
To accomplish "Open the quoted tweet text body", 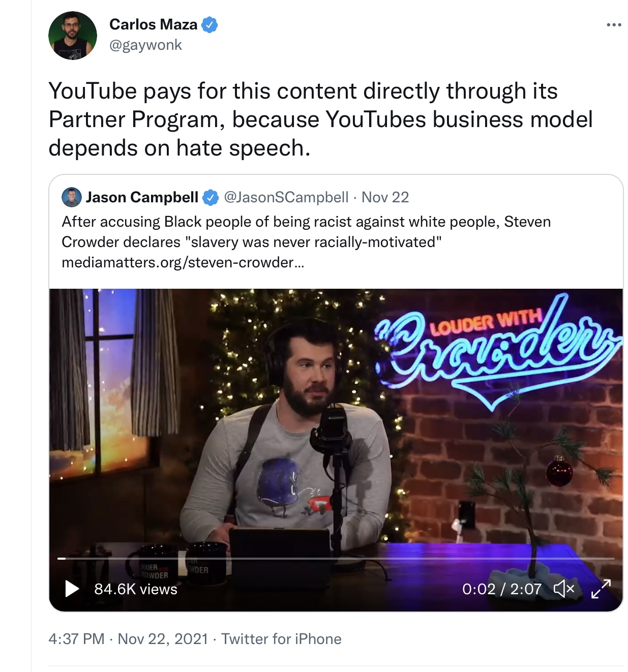I will pyautogui.click(x=306, y=232).
